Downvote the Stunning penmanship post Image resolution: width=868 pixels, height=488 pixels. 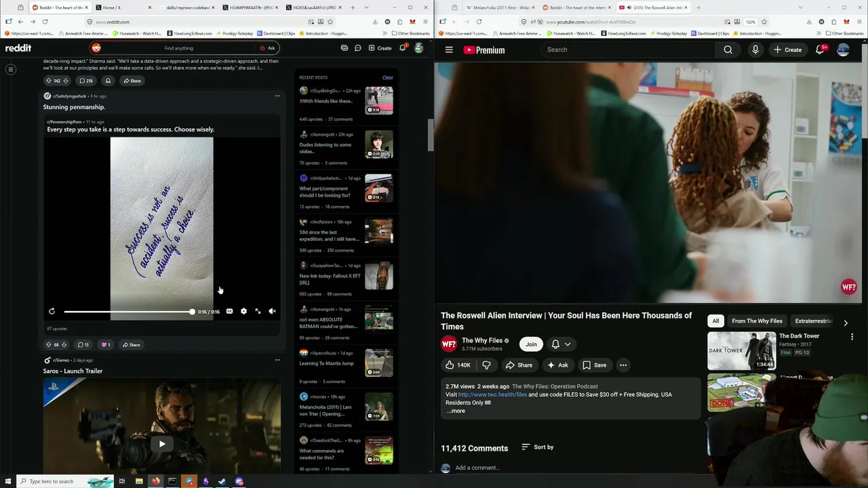[x=64, y=344]
